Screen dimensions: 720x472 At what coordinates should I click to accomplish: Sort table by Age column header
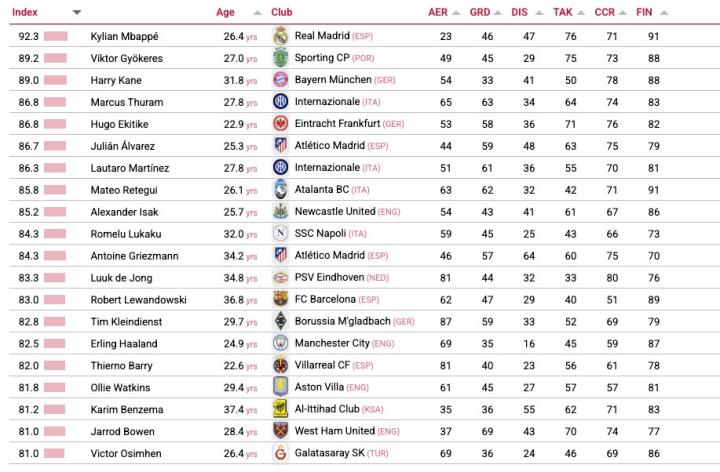[225, 13]
